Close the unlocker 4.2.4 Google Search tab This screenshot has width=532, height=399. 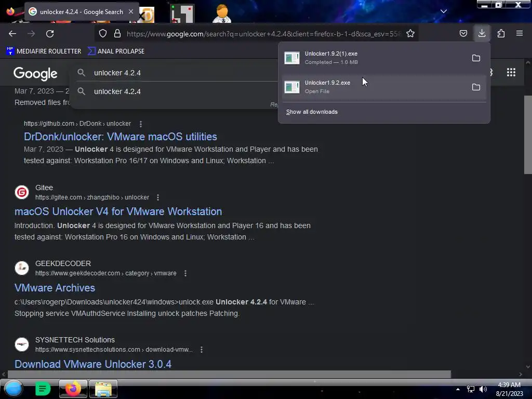(x=131, y=11)
